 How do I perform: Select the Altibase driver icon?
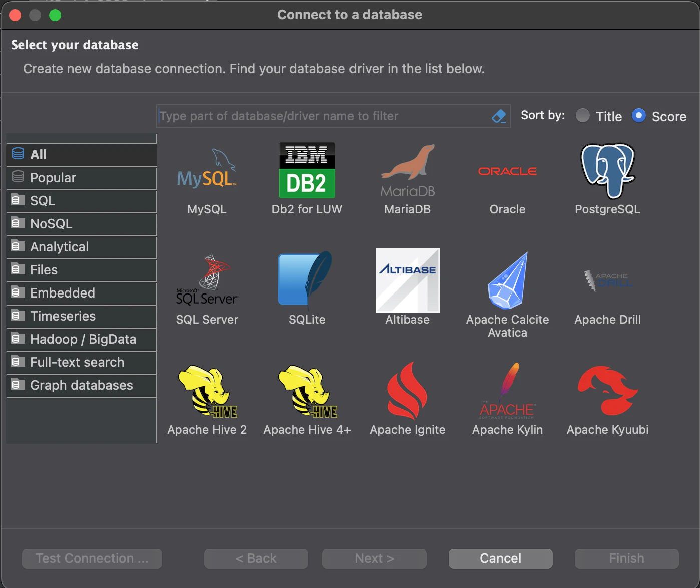[x=407, y=280]
